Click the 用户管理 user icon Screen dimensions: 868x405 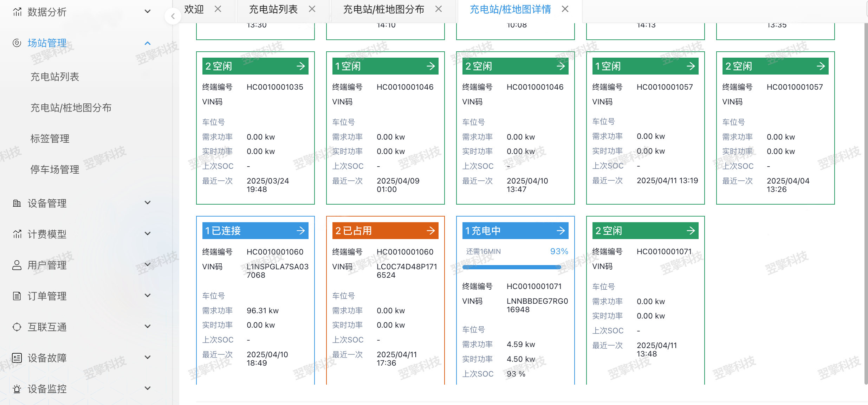click(17, 265)
